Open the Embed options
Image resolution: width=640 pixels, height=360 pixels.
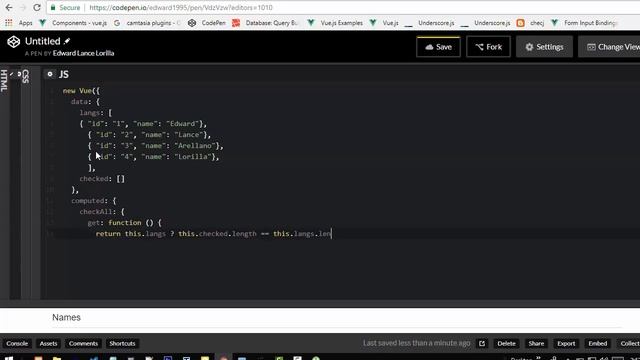[x=598, y=344]
